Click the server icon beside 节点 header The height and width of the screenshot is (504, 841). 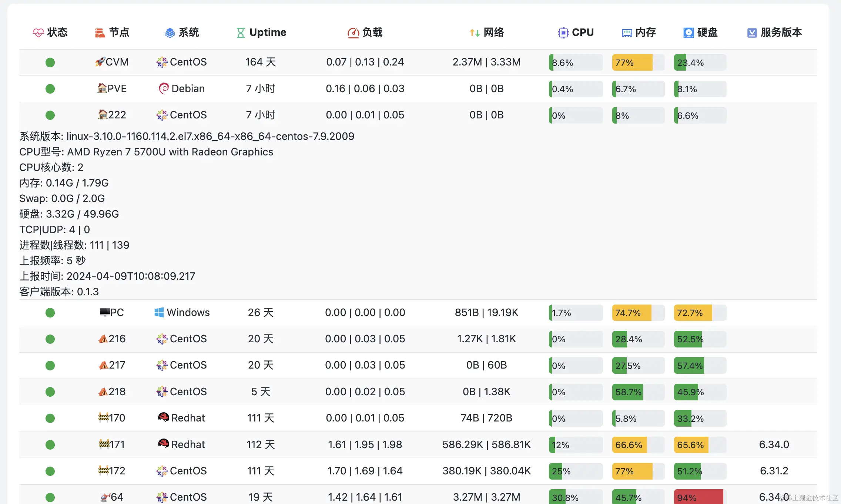(100, 33)
